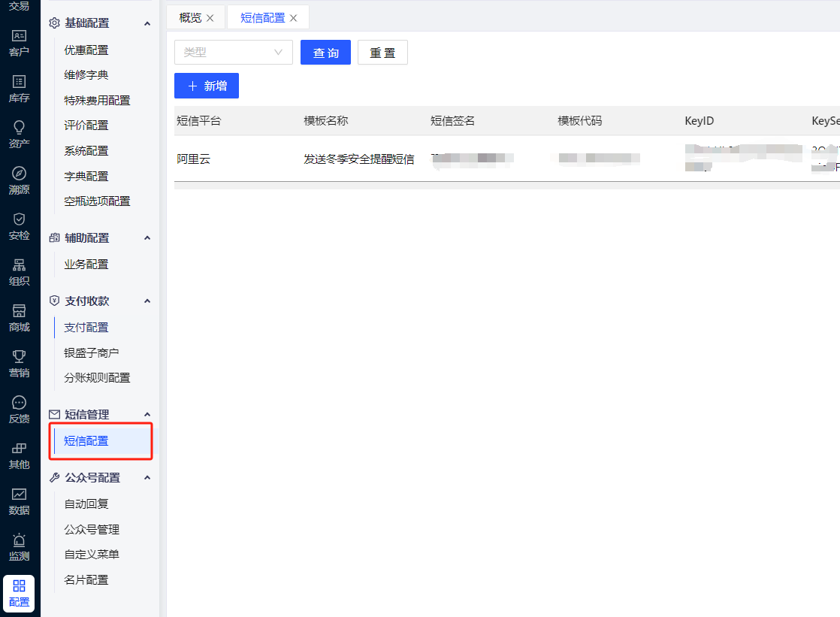
Task: Open 特殊费用配置 in the sidebar
Action: 97,100
